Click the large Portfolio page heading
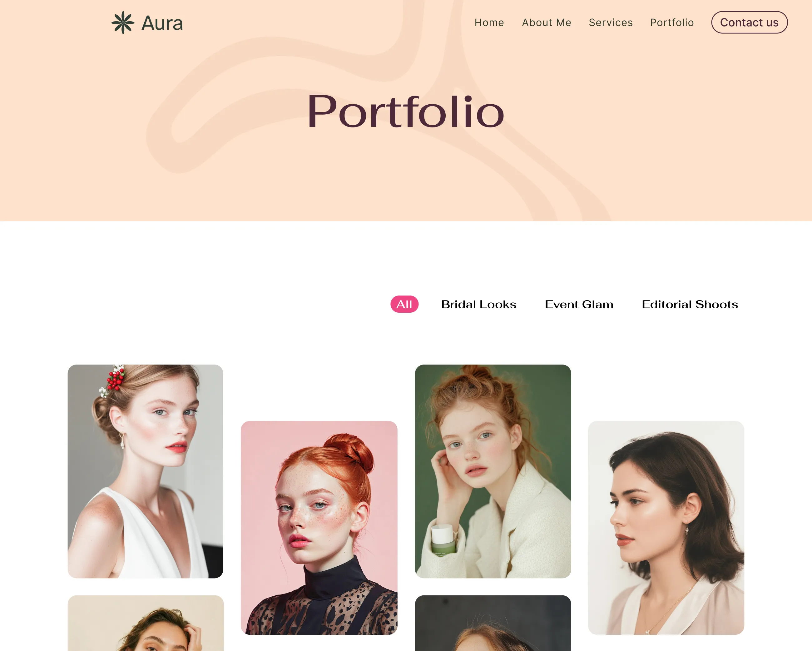812x651 pixels. pos(406,112)
